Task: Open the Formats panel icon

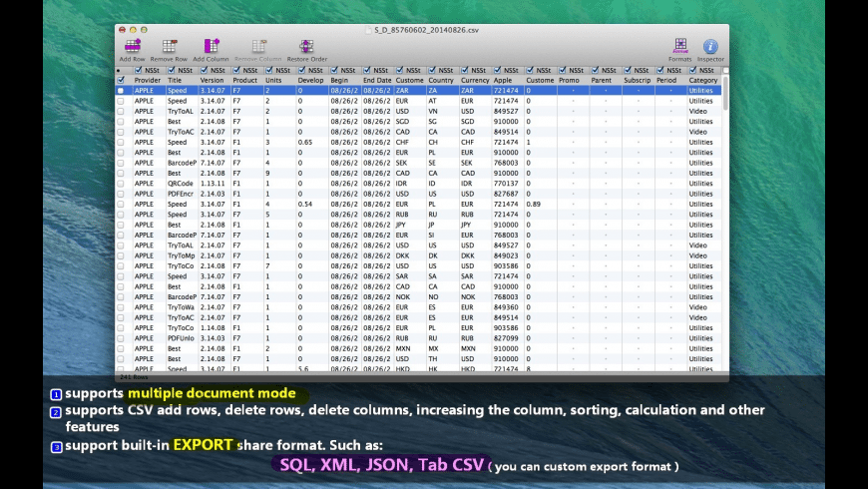Action: (679, 47)
